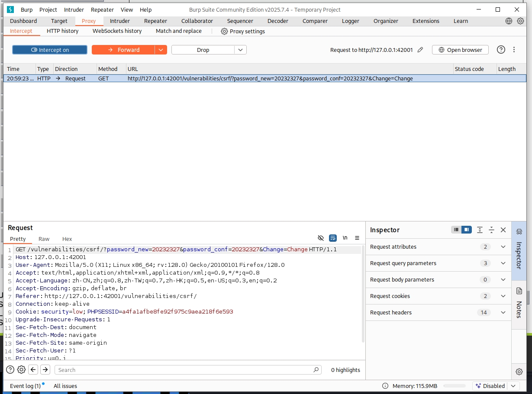Open the help question mark near Open browser

(x=501, y=50)
